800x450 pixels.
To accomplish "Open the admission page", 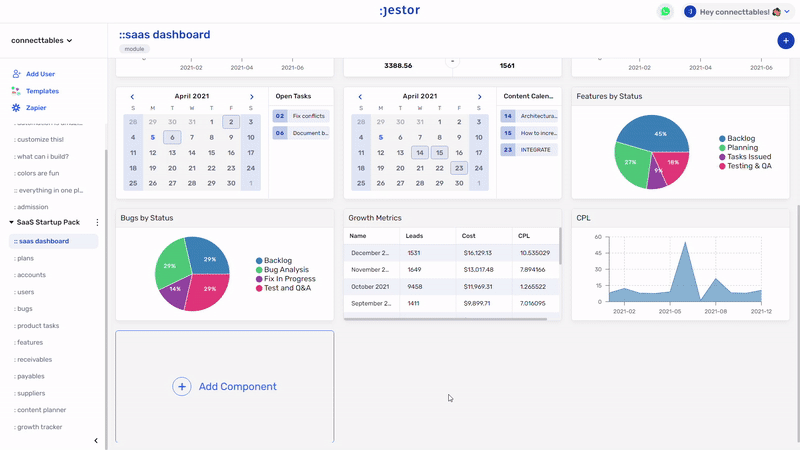I will tap(32, 207).
